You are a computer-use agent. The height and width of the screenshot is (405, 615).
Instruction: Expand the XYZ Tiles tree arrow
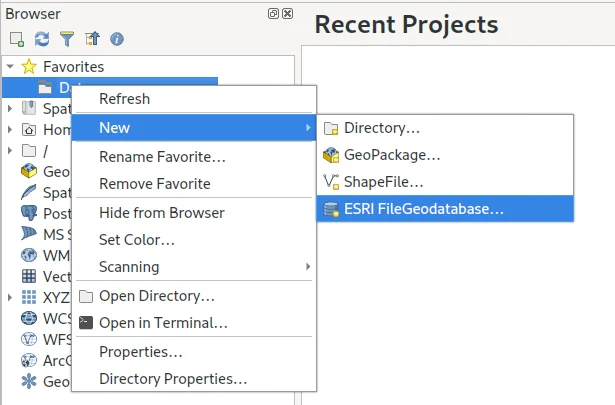(10, 297)
